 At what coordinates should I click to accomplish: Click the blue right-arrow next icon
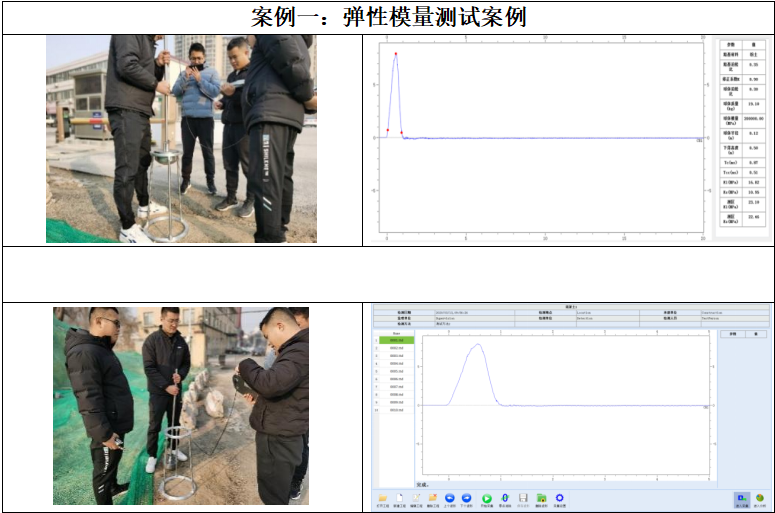[468, 497]
